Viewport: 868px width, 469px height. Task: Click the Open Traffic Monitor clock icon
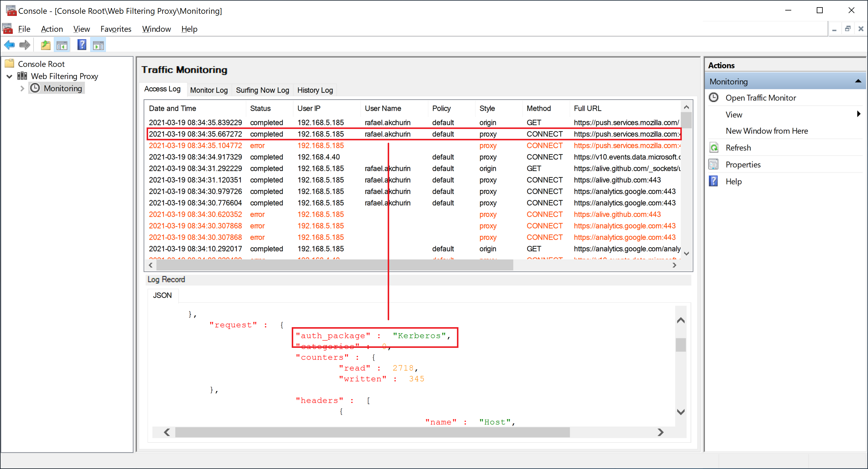pyautogui.click(x=714, y=97)
